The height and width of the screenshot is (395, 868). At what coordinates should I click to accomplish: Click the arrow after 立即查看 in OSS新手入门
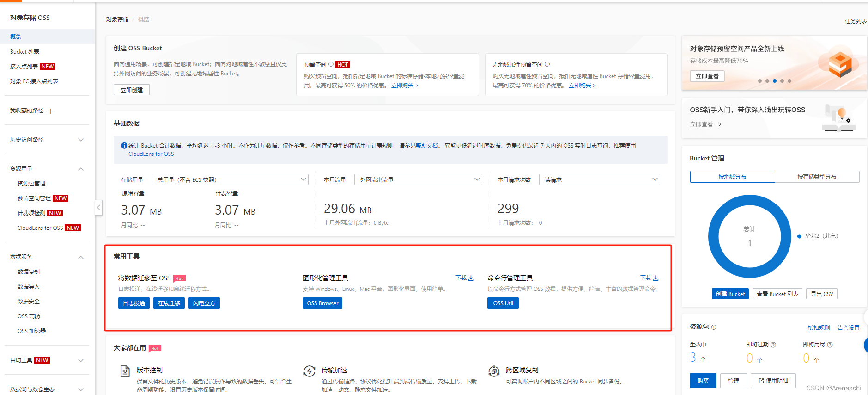(x=718, y=124)
